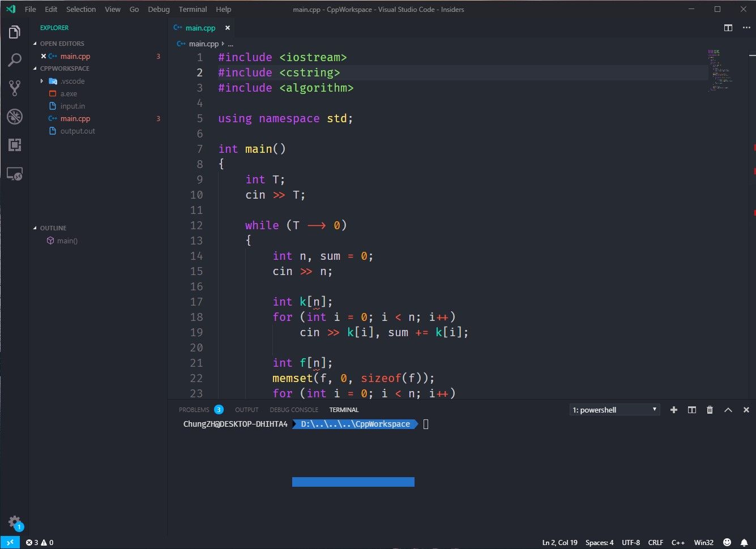Open the Terminal menu

pos(193,9)
